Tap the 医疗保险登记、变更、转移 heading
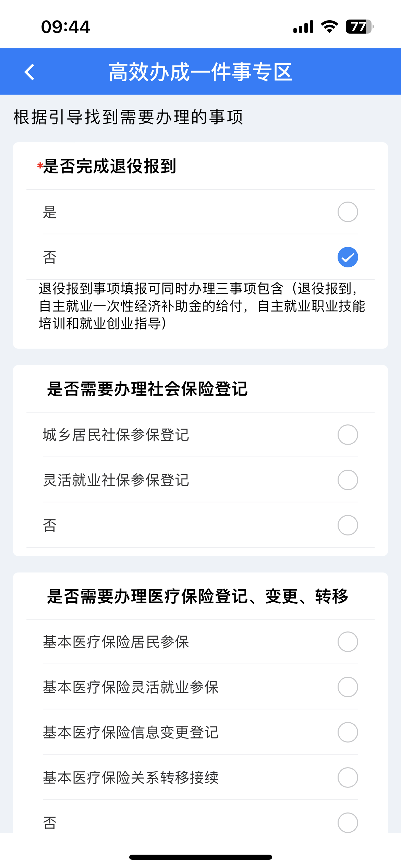This screenshot has height=868, width=401. (x=197, y=596)
